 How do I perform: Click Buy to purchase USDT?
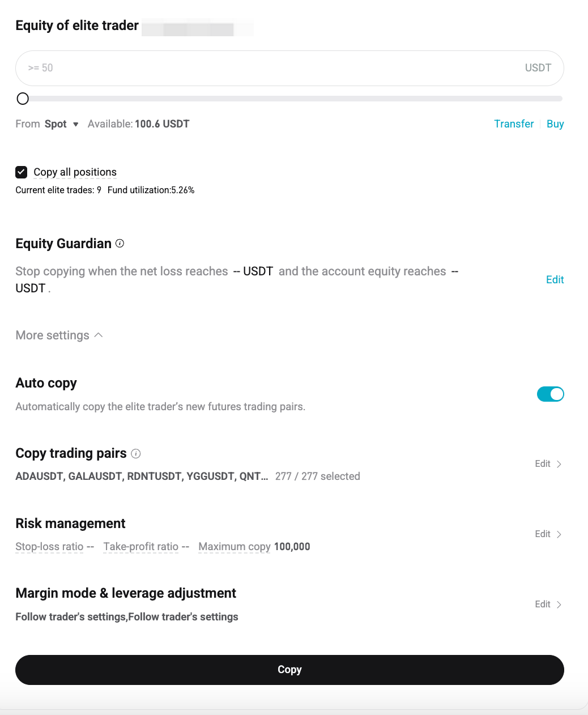point(555,124)
